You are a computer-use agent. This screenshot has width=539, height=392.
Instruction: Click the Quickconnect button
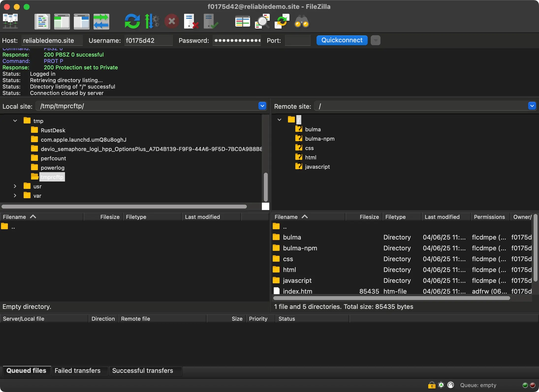coord(342,40)
